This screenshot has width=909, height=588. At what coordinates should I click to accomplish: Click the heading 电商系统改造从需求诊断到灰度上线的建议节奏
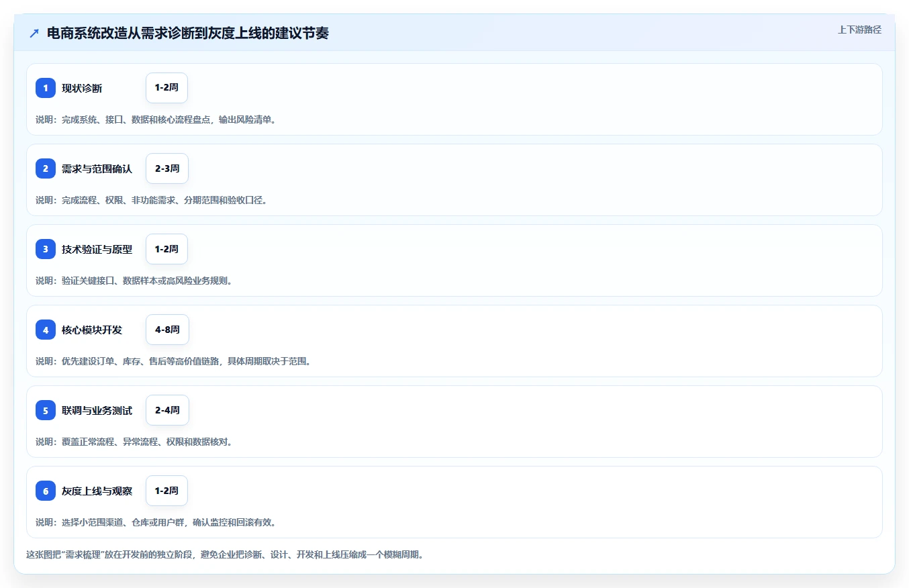coord(188,33)
